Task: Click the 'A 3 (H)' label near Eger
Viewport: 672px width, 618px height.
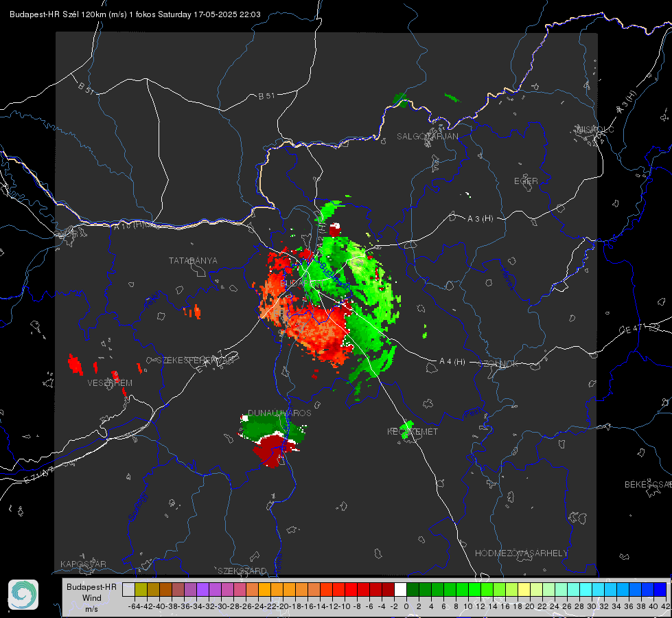Action: click(x=480, y=218)
